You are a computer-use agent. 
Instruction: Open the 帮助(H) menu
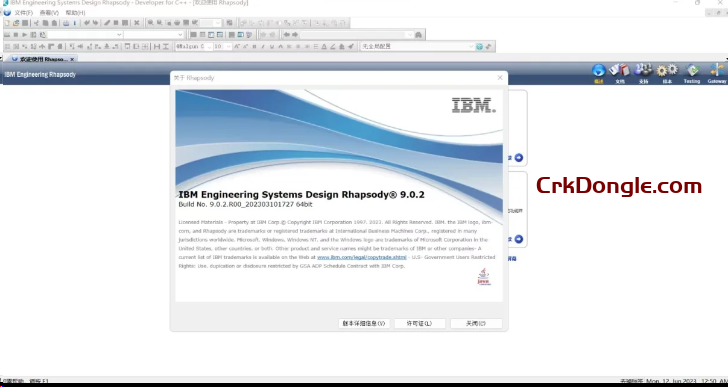[75, 13]
